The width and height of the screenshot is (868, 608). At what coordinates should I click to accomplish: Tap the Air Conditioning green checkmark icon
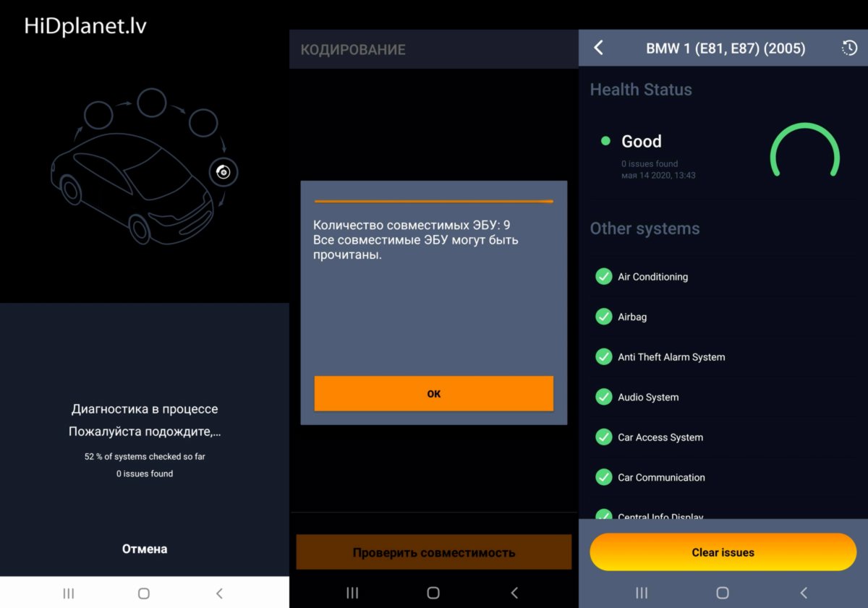[603, 276]
